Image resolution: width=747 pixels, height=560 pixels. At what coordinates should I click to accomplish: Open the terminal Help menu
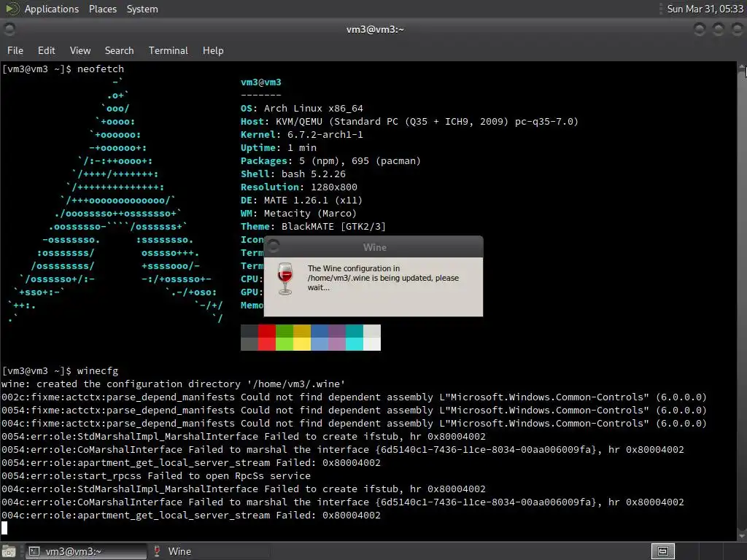point(213,50)
